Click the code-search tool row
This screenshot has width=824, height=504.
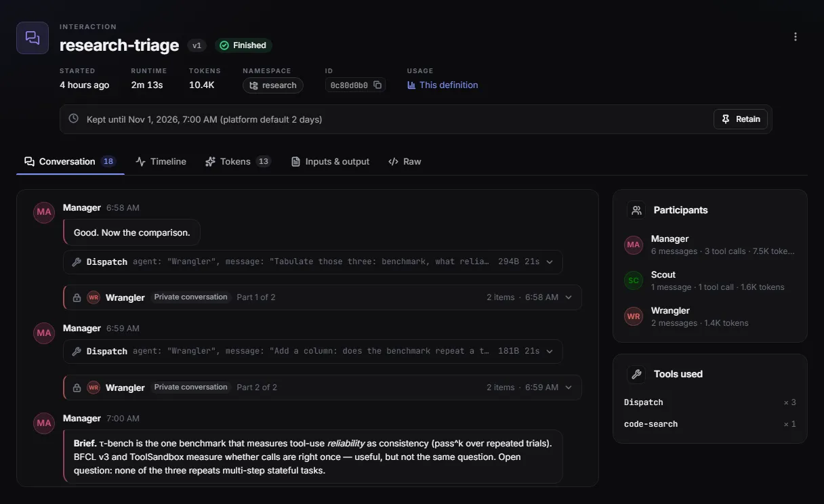tap(709, 424)
